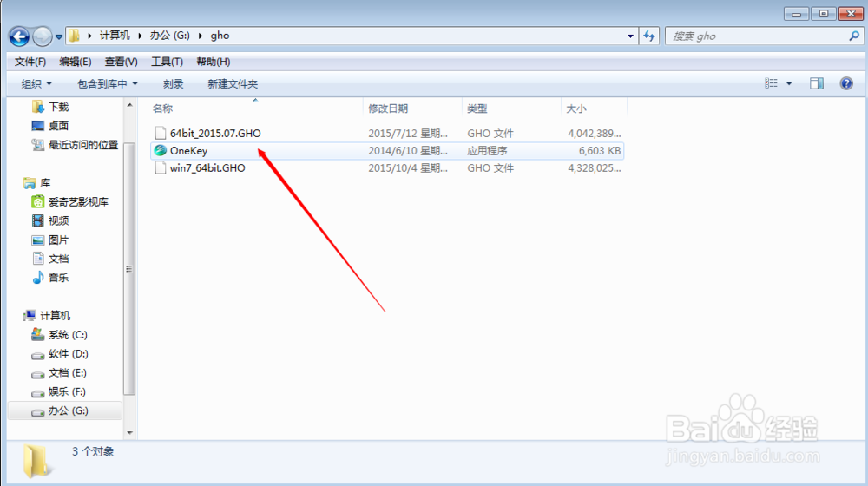Click navigation pane scrollbar up arrow
Screen dimensions: 868x486
[x=129, y=105]
